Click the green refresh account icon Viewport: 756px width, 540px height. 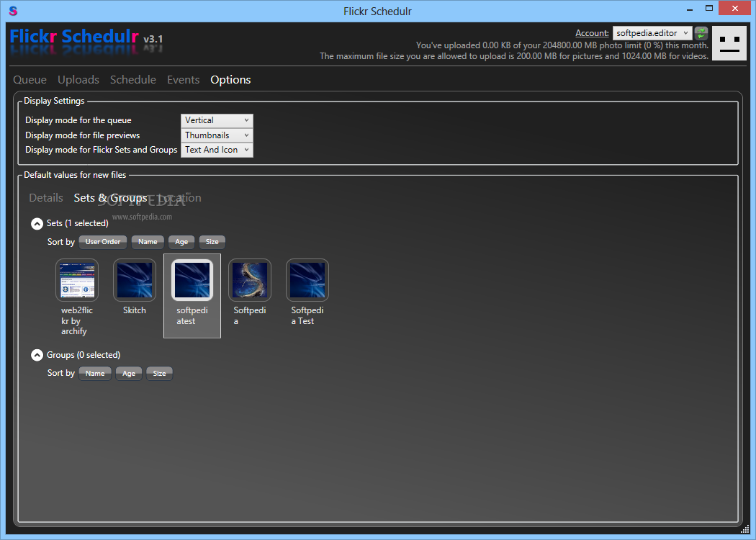pyautogui.click(x=701, y=33)
